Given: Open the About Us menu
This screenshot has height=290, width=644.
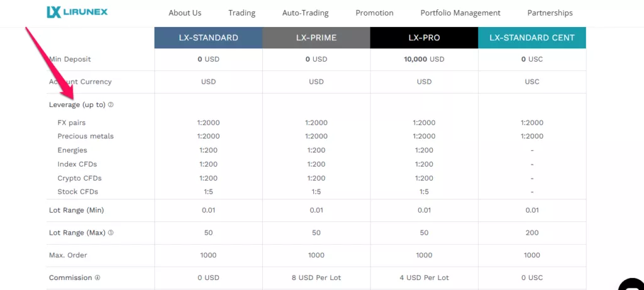Looking at the screenshot, I should 185,13.
